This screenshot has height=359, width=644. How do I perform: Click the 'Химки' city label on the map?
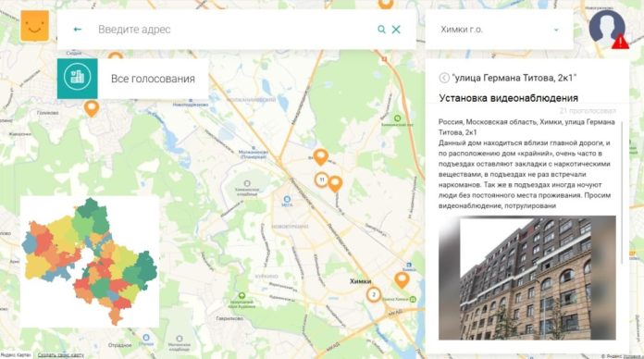pyautogui.click(x=360, y=281)
